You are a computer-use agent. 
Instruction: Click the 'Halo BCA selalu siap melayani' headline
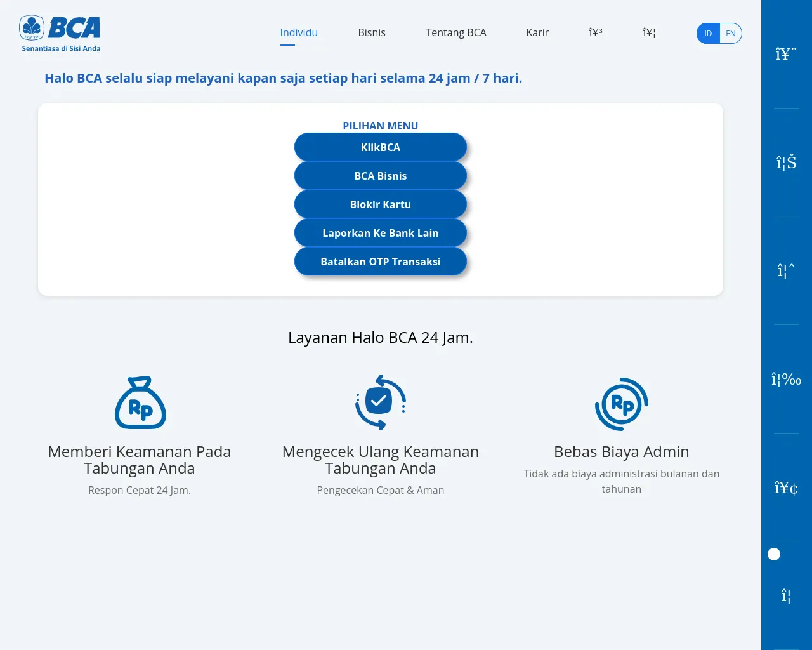coord(283,78)
